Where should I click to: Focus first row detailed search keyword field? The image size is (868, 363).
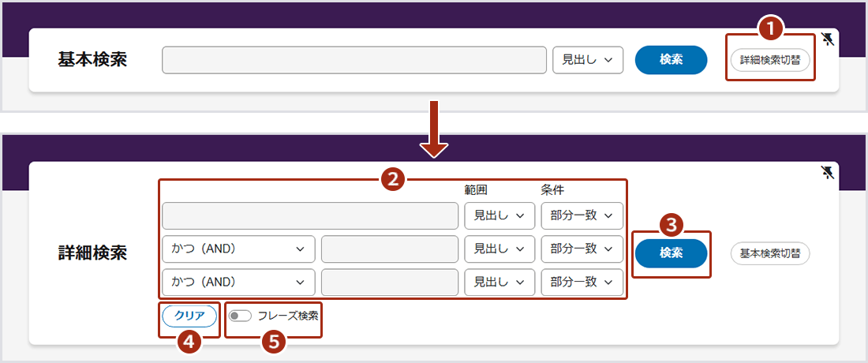pos(310,215)
